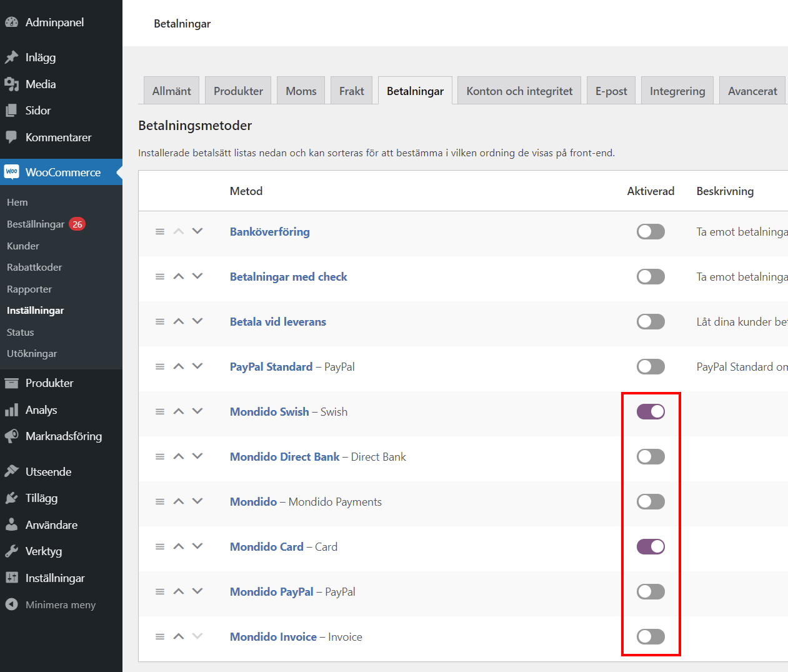Switch to the Produkter settings tab
788x672 pixels.
pyautogui.click(x=238, y=91)
